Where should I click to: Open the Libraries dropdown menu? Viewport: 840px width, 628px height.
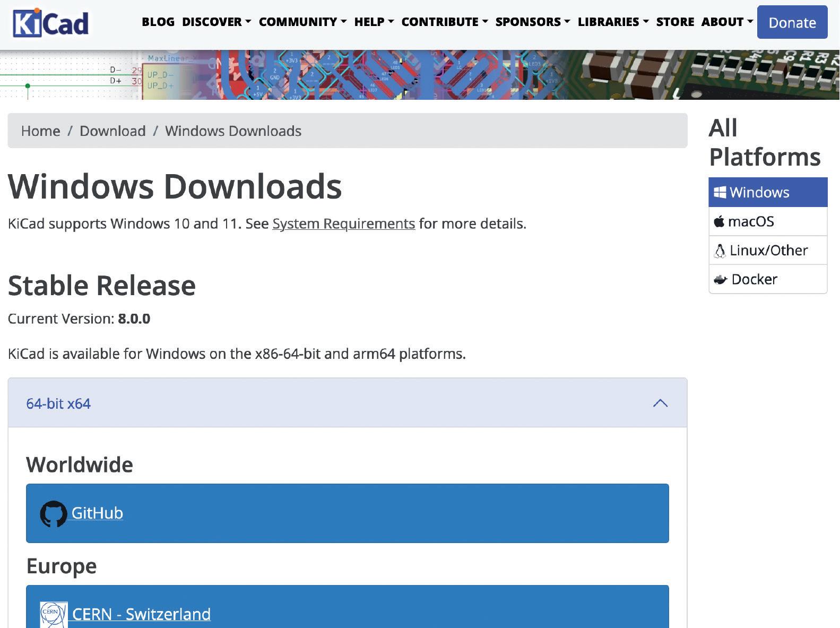coord(613,22)
